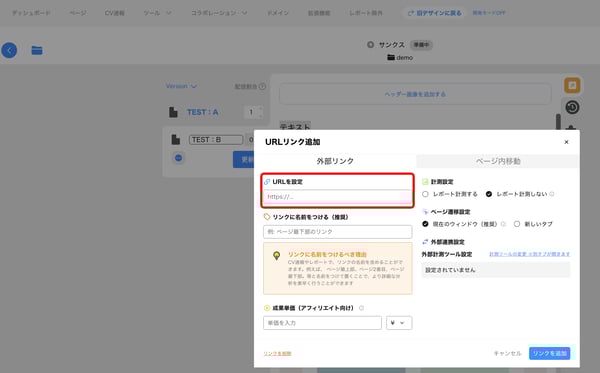Click the coin icon beside 成果単価

[267, 308]
